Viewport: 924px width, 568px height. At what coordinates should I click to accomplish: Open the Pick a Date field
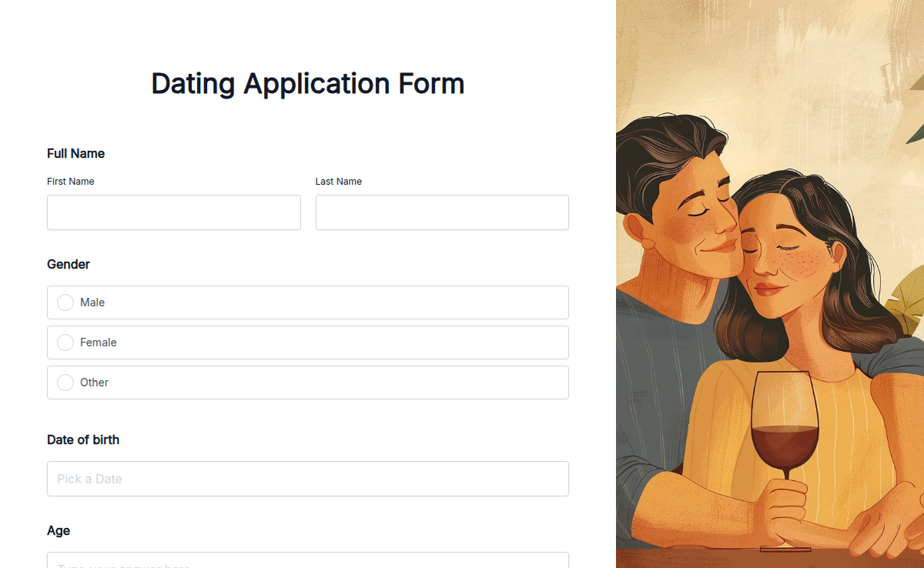pyautogui.click(x=308, y=479)
